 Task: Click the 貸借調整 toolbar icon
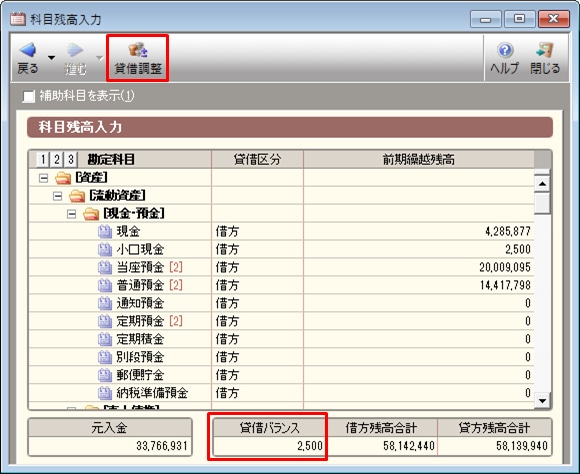(138, 50)
